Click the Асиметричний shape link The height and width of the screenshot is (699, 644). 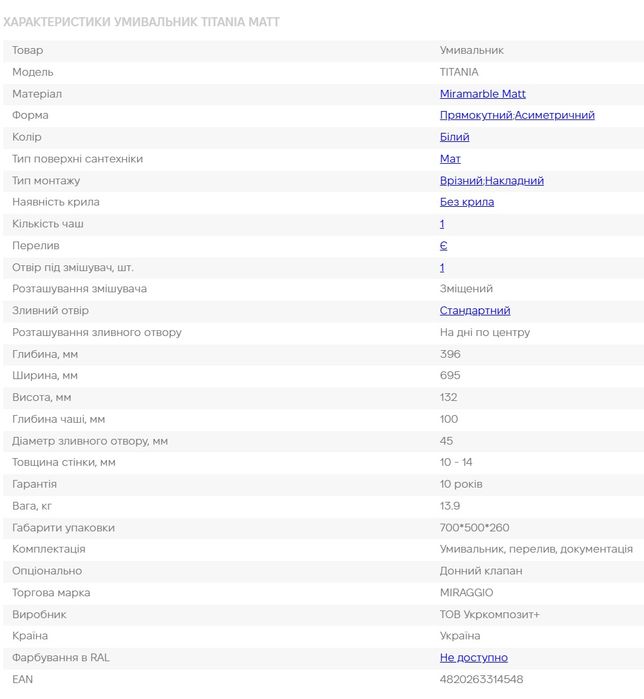point(555,116)
